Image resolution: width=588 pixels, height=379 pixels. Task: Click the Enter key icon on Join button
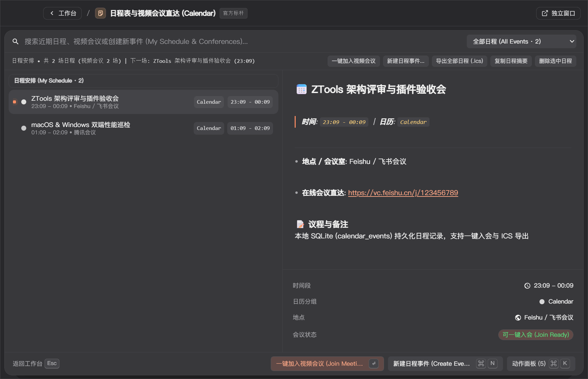[374, 364]
